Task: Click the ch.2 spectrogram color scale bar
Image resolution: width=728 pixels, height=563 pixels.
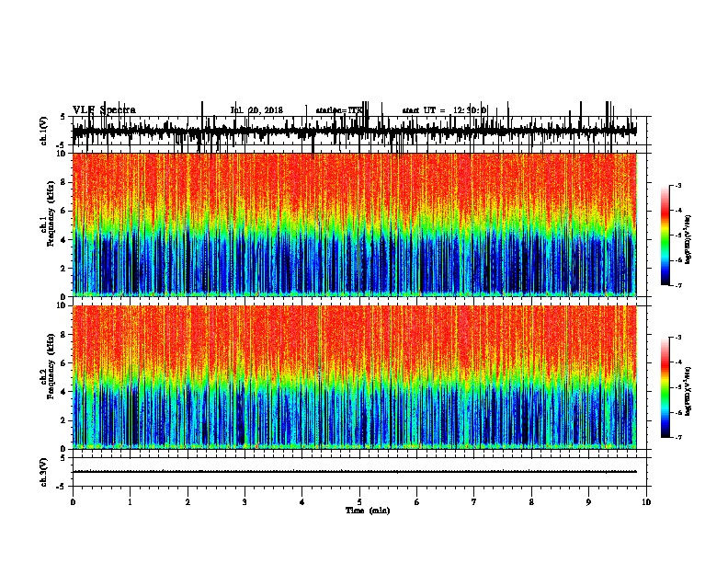Action: coord(665,387)
